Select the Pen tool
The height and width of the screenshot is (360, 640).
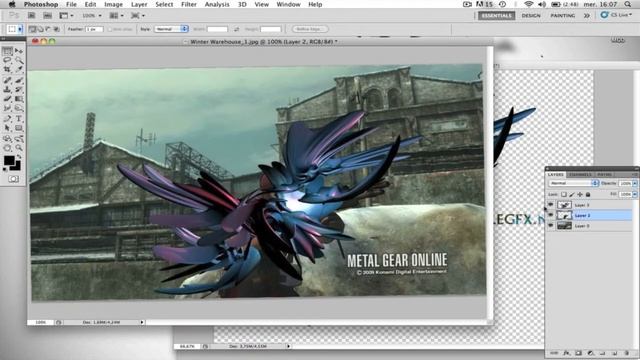click(x=7, y=119)
